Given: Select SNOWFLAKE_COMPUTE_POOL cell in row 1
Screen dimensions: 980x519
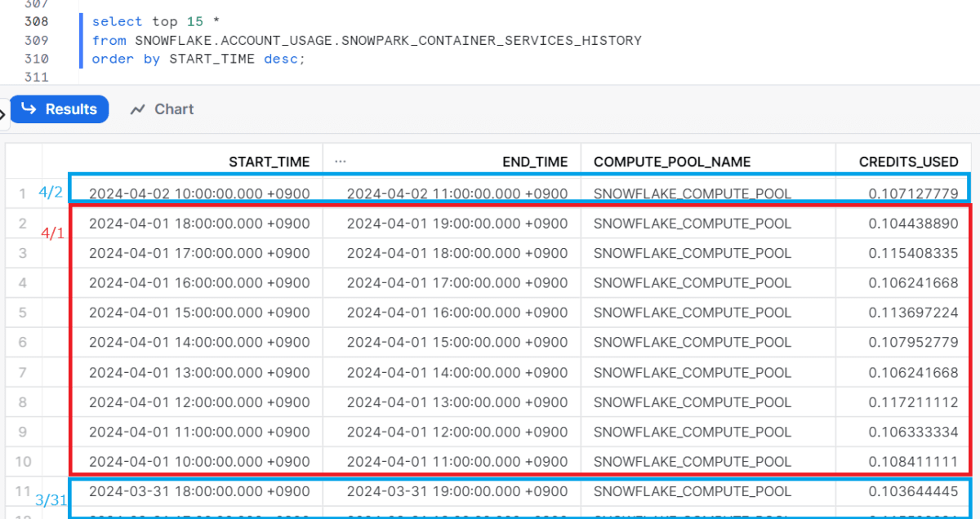Looking at the screenshot, I should pos(693,194).
